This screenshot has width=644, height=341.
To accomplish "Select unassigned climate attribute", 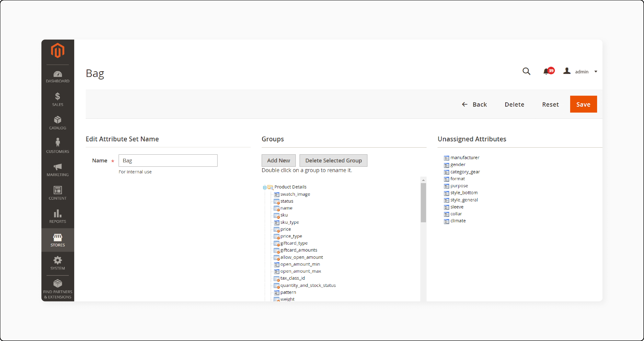I will (455, 221).
